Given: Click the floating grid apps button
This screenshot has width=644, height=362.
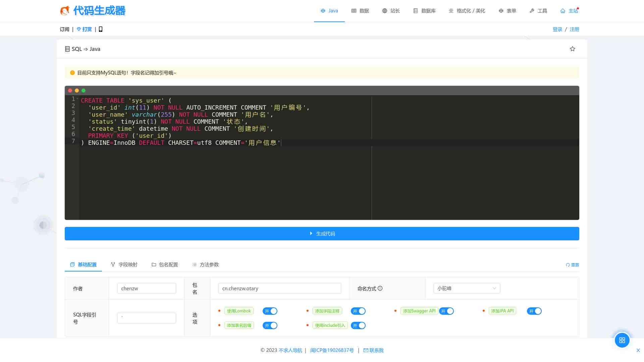Looking at the screenshot, I should pos(622,340).
